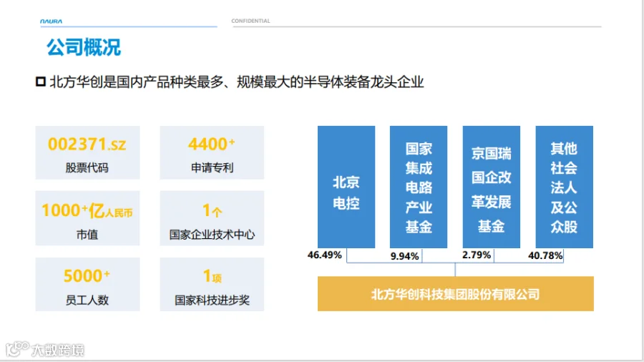Select the 市值 label
Viewport: 644px width, 362px height.
click(x=87, y=235)
